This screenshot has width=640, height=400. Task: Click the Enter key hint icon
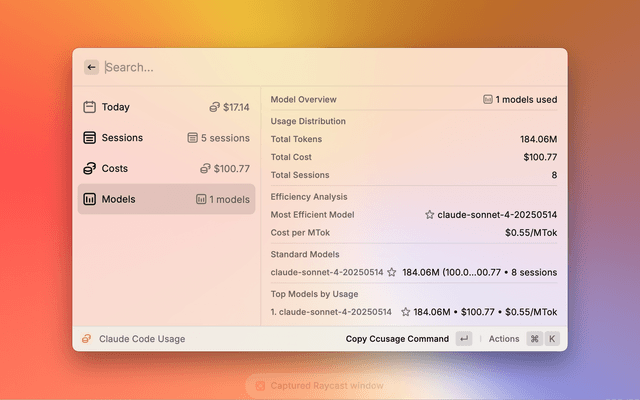point(463,339)
